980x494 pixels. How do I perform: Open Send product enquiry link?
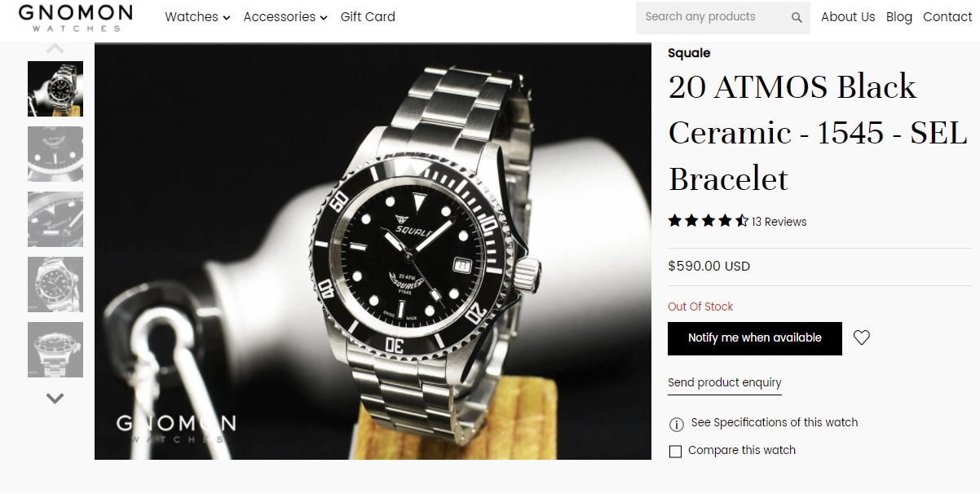pos(725,383)
